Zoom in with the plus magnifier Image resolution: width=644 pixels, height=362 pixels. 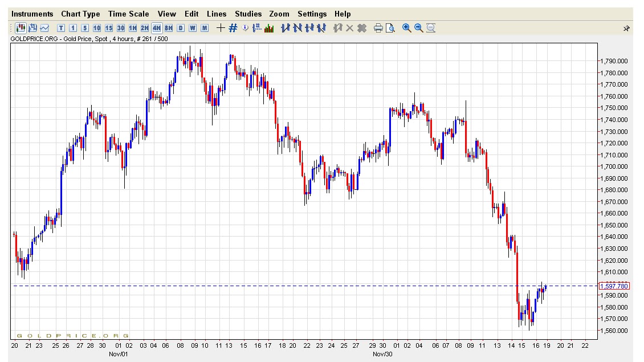[406, 28]
